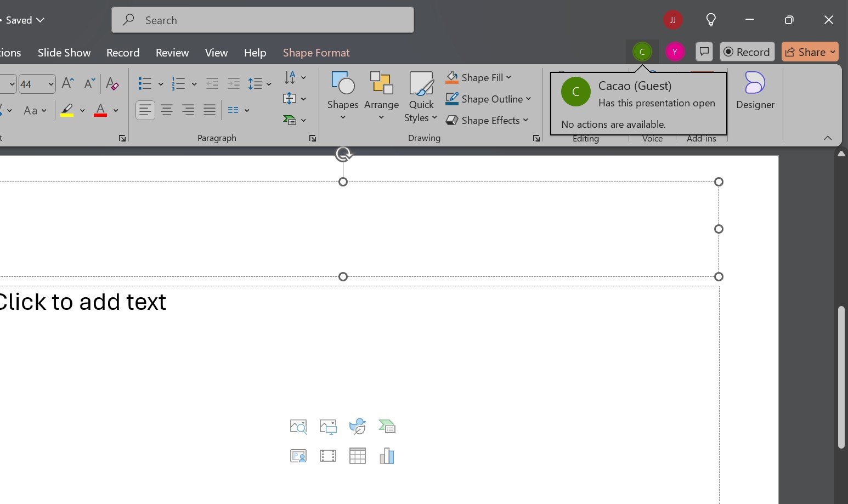Screen dimensions: 848x504
Task: Apply bulleted list formatting
Action: pos(145,83)
